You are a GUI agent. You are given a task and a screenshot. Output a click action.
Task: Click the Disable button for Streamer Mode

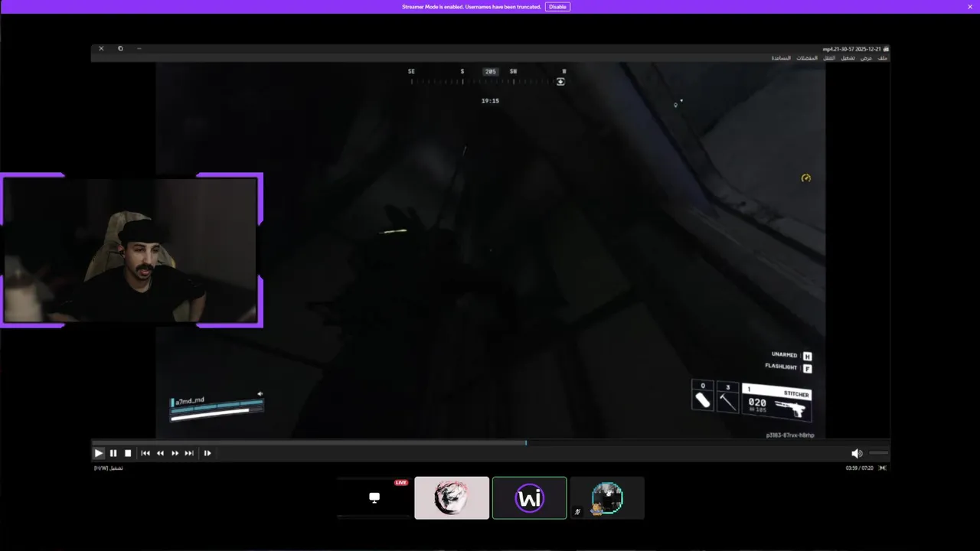557,7
